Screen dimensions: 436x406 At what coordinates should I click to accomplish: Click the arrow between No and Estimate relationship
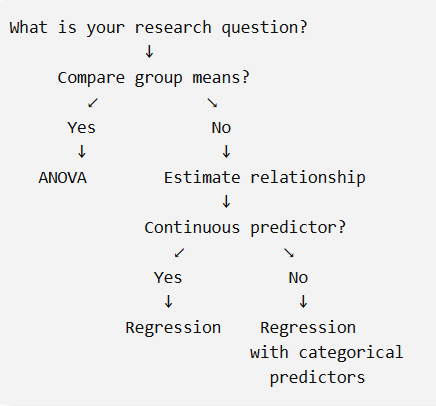pyautogui.click(x=226, y=152)
